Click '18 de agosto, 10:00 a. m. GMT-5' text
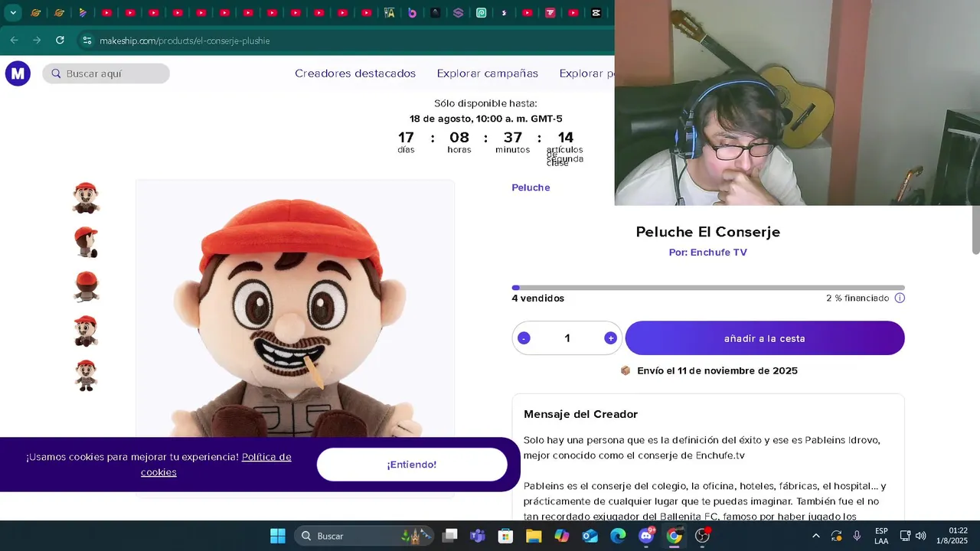The width and height of the screenshot is (980, 551). coord(485,119)
